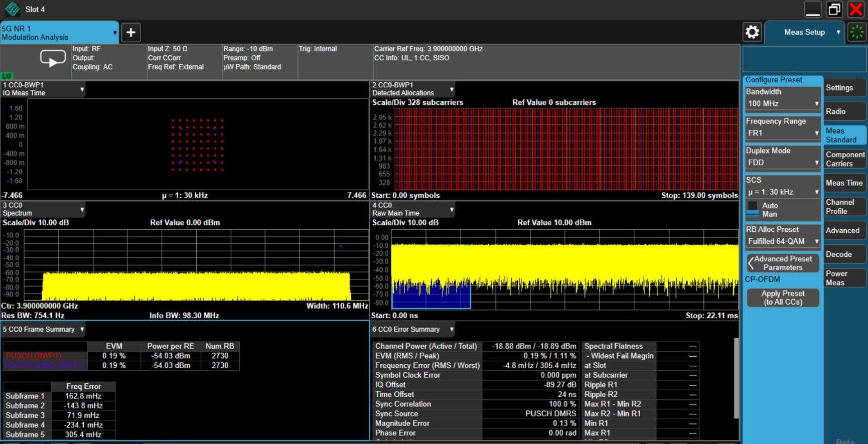The image size is (868, 444).
Task: Click Apply Preset to All CCs button
Action: (x=783, y=298)
